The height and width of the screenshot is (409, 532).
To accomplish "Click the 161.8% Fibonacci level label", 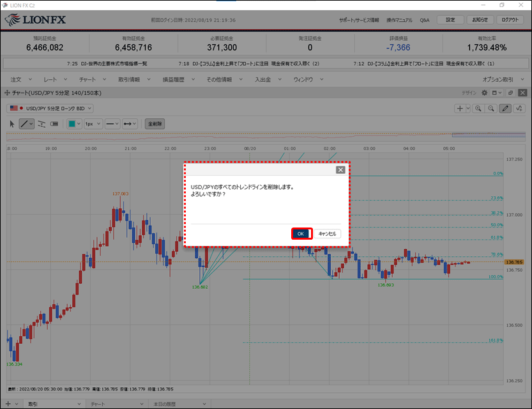I will (496, 340).
